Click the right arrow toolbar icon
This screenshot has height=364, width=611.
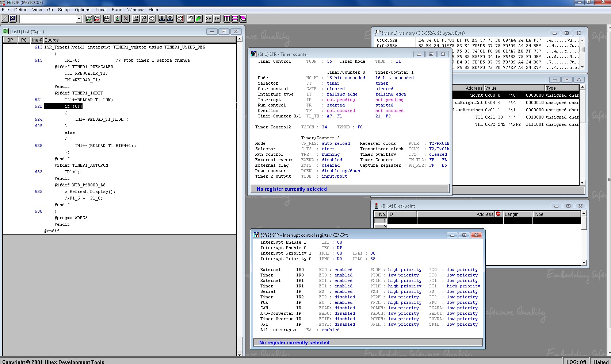click(x=152, y=19)
